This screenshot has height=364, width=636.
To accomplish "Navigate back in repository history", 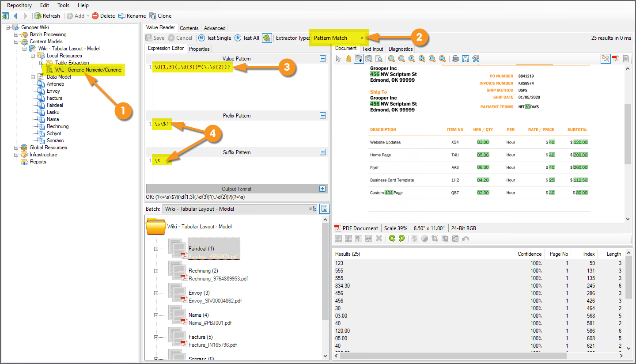I will (x=15, y=16).
